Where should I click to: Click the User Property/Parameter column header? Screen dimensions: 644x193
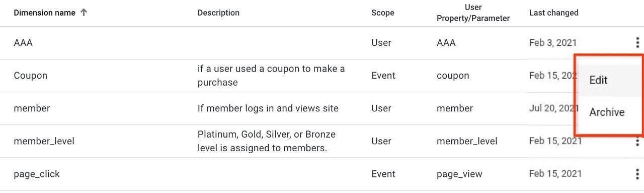click(x=473, y=13)
